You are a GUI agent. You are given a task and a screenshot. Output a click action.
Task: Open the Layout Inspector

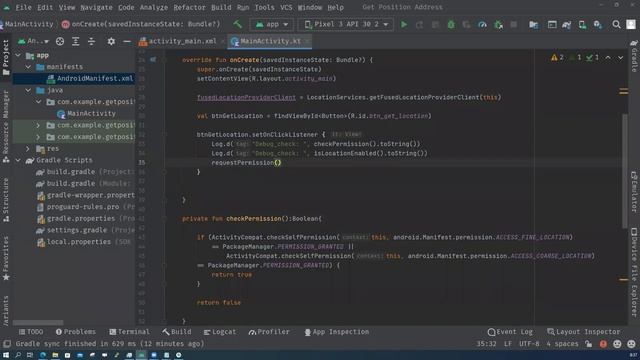click(583, 332)
